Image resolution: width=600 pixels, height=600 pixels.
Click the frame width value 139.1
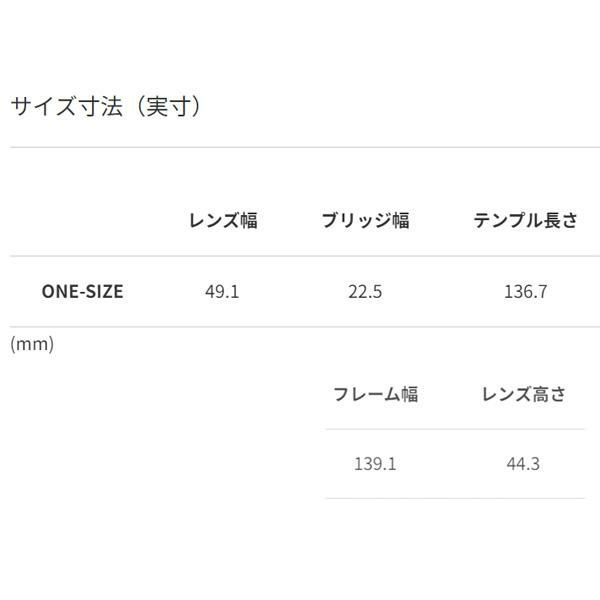[x=375, y=464]
